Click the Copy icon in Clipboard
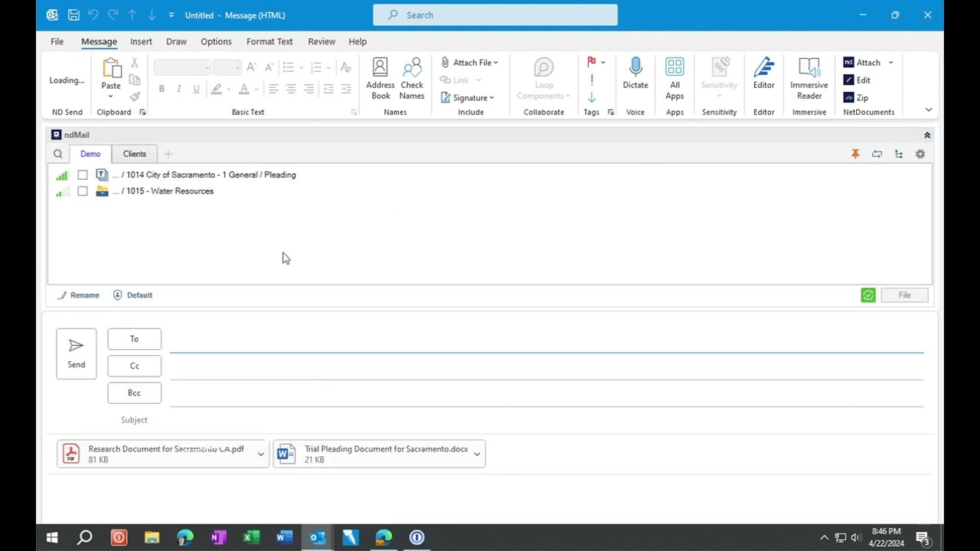Viewport: 980px width, 551px height. point(135,80)
